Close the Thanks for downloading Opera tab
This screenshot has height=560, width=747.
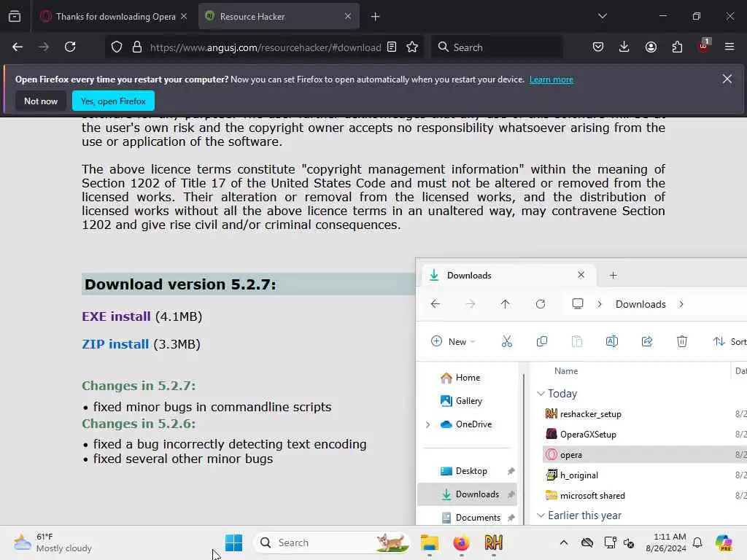(x=184, y=17)
